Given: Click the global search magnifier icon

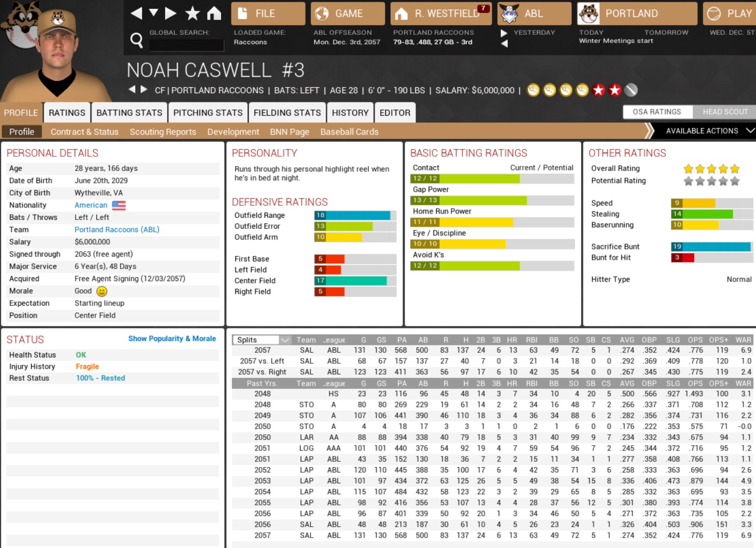Looking at the screenshot, I should tap(137, 40).
